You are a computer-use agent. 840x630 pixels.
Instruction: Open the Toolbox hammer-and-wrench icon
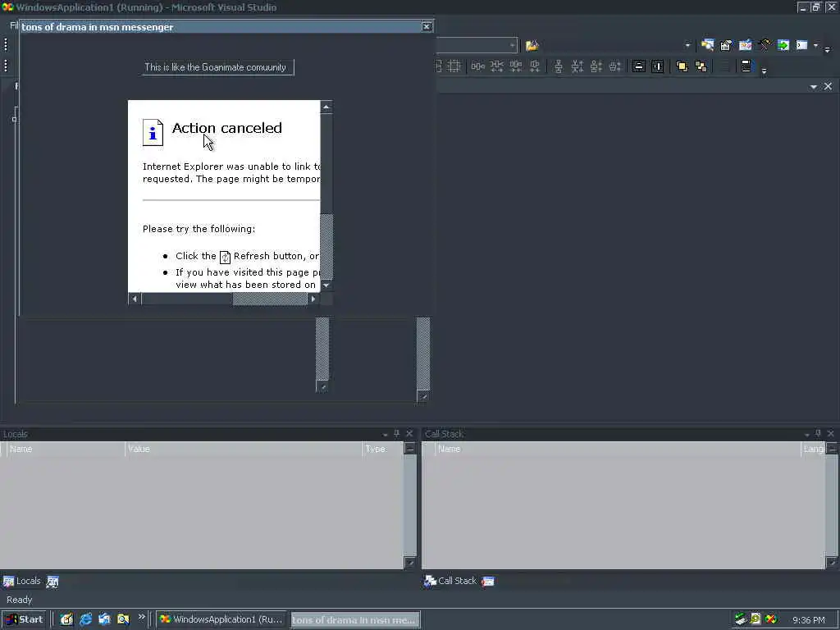(x=764, y=46)
